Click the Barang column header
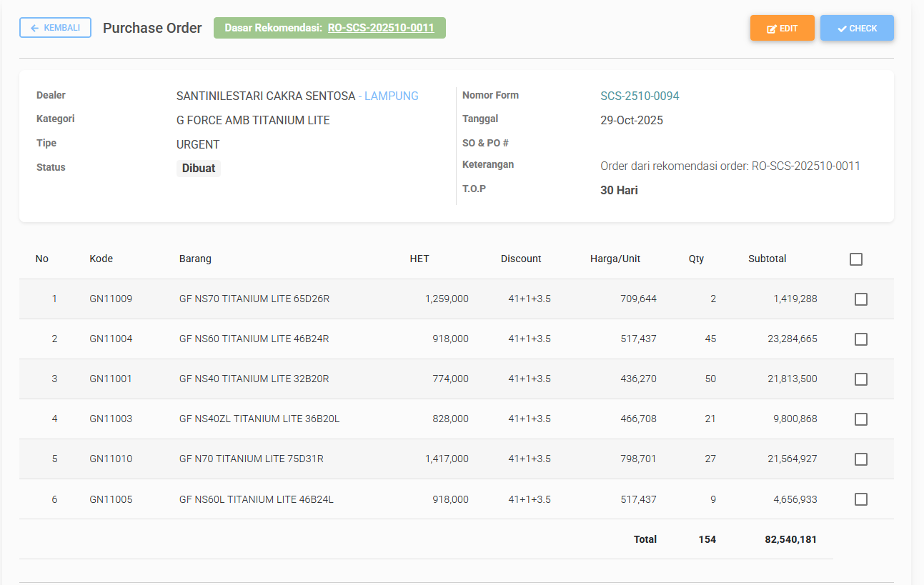This screenshot has width=924, height=585. pos(195,259)
